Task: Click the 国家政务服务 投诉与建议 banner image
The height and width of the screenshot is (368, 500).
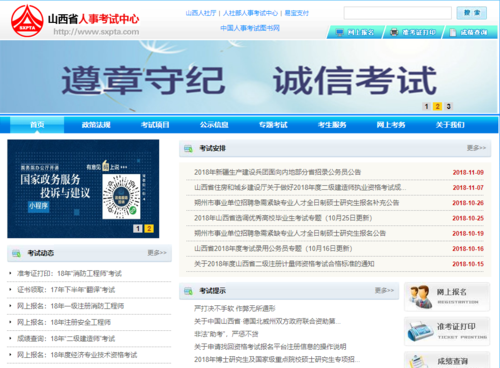Action: (x=83, y=189)
